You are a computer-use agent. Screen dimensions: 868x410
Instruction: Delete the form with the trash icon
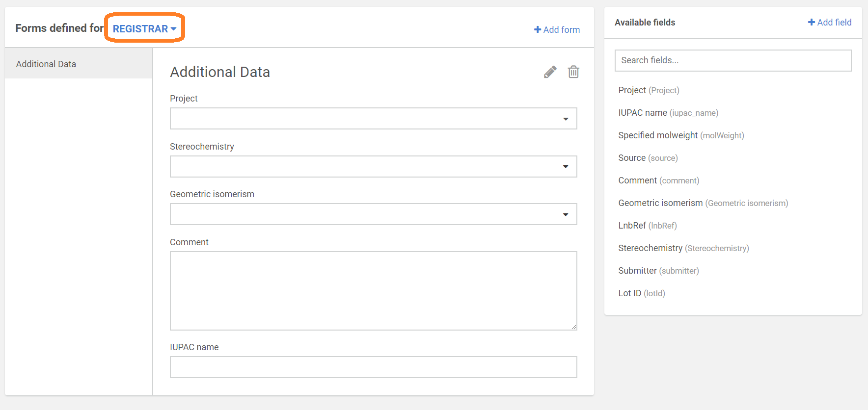pos(573,72)
